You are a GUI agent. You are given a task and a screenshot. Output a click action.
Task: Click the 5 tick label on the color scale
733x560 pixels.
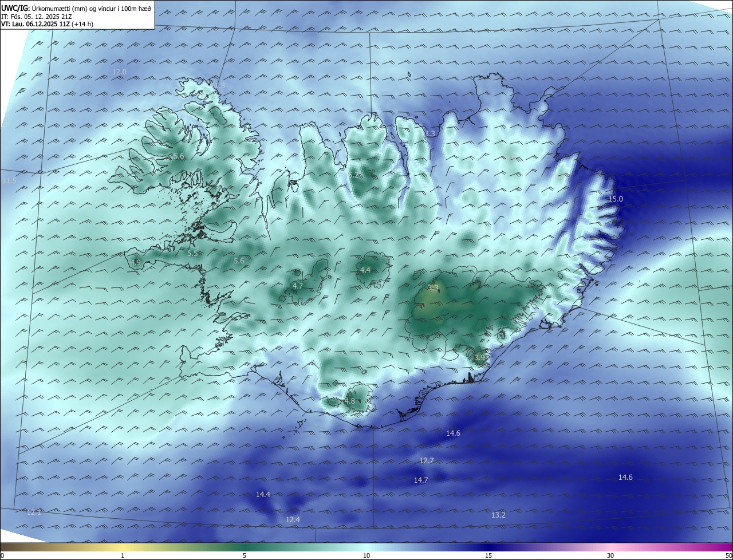(245, 555)
